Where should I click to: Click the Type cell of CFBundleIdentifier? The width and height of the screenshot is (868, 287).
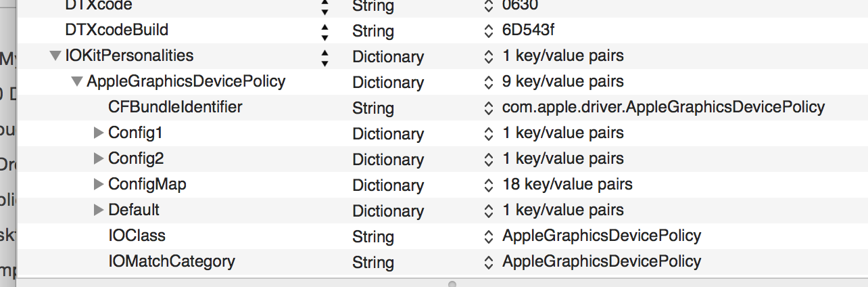coord(373,108)
